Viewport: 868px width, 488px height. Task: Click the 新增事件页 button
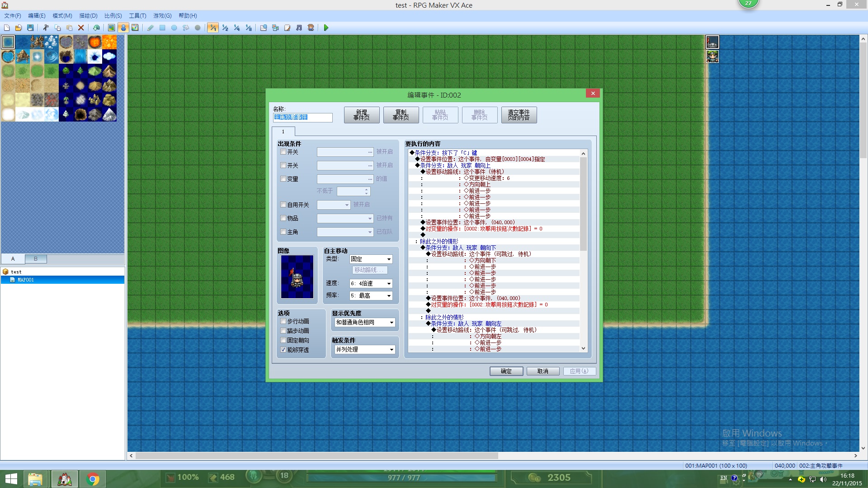pyautogui.click(x=361, y=115)
